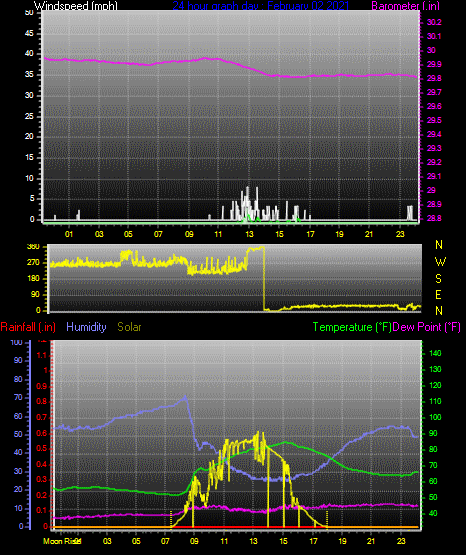The height and width of the screenshot is (555, 466).
Task: Click hour "23" under the windspeed chart
Action: (x=400, y=234)
